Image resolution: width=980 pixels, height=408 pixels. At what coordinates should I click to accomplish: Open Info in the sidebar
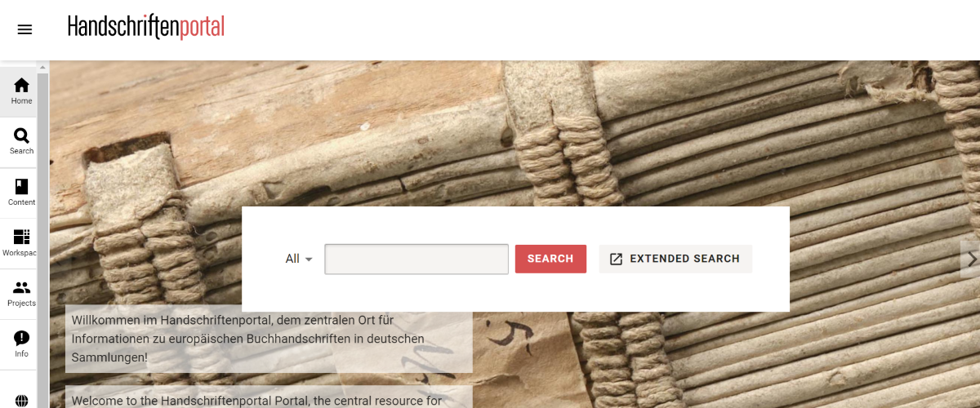[21, 344]
